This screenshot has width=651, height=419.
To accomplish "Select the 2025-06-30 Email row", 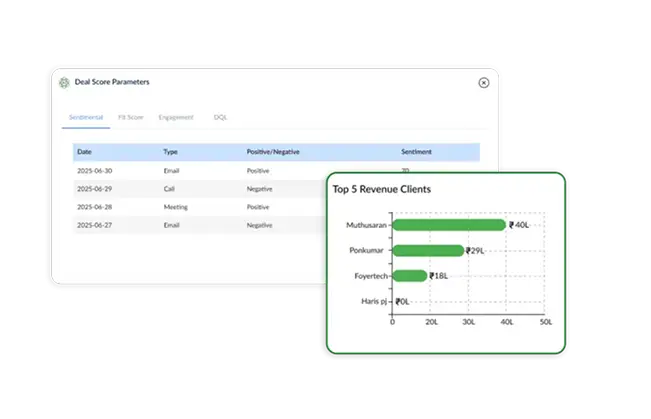I will point(200,171).
